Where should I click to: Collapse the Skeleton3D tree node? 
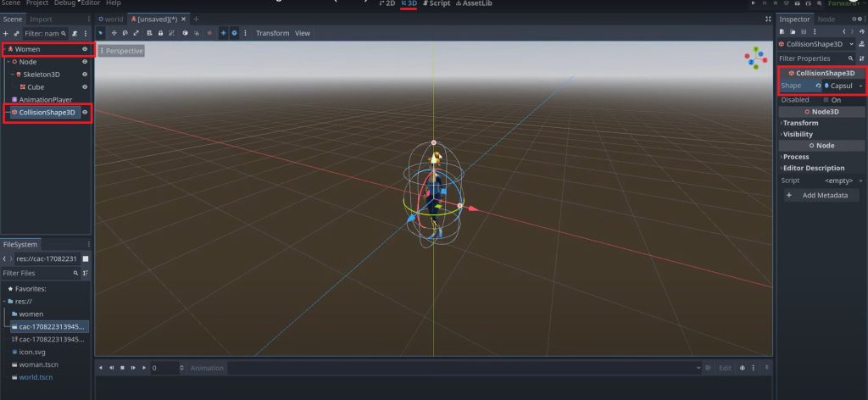click(x=13, y=74)
